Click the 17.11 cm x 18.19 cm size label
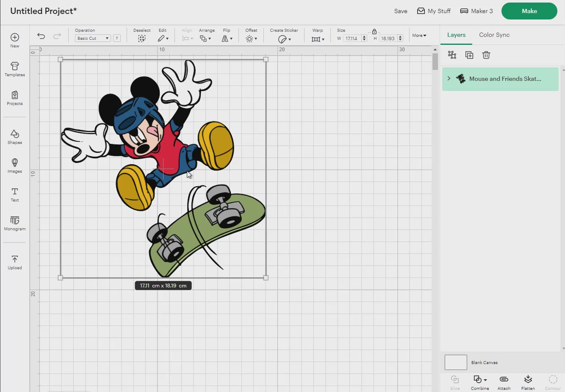The image size is (565, 392). coord(163,286)
